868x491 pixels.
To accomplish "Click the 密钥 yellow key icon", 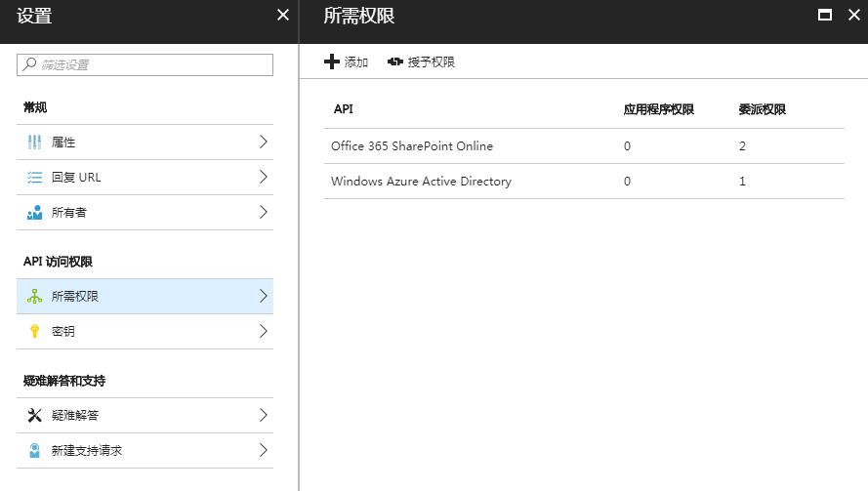I will point(34,331).
